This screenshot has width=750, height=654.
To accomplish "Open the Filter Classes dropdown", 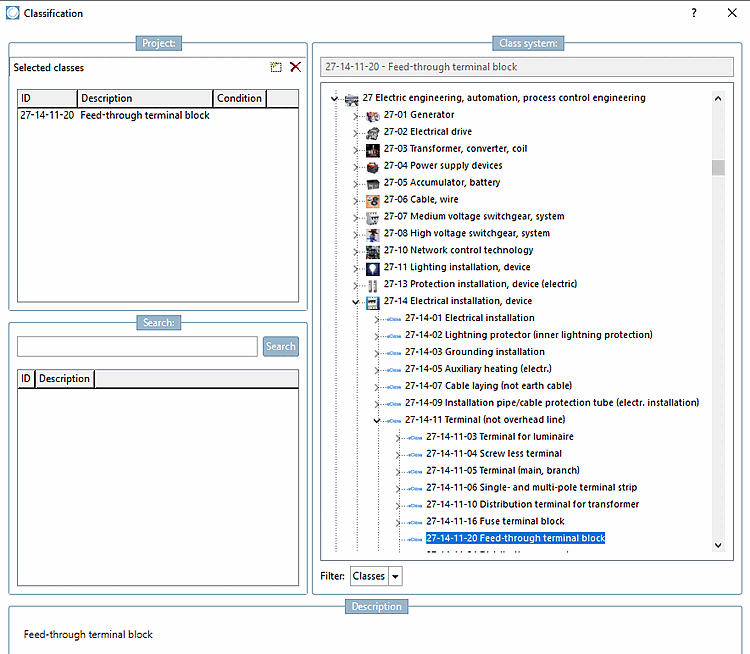I will [396, 576].
